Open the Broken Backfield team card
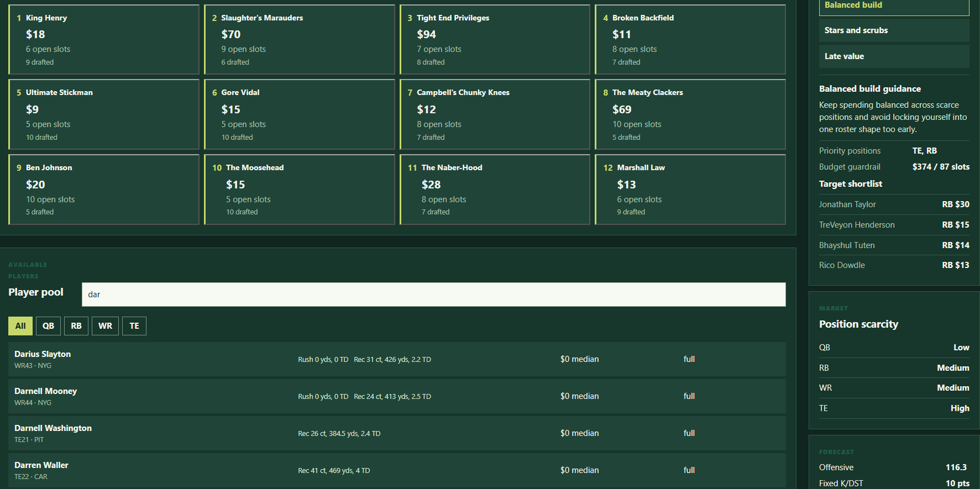This screenshot has width=980, height=489. [x=690, y=39]
